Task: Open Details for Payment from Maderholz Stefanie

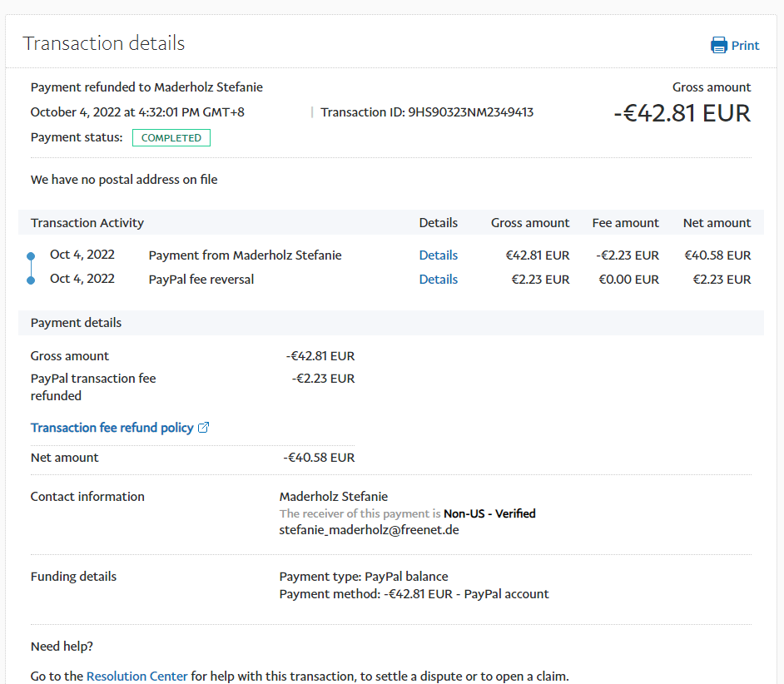Action: point(438,255)
